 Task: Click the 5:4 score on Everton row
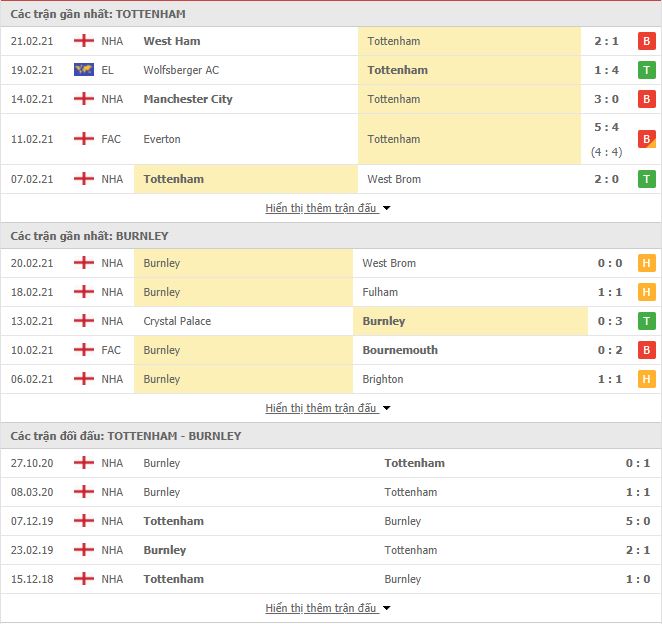click(x=606, y=127)
